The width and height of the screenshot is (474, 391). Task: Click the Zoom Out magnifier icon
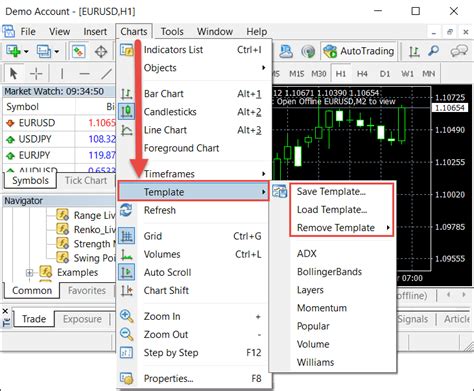pyautogui.click(x=127, y=334)
